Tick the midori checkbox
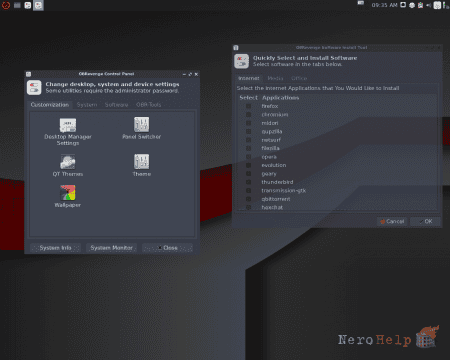450x360 pixels. coord(248,123)
